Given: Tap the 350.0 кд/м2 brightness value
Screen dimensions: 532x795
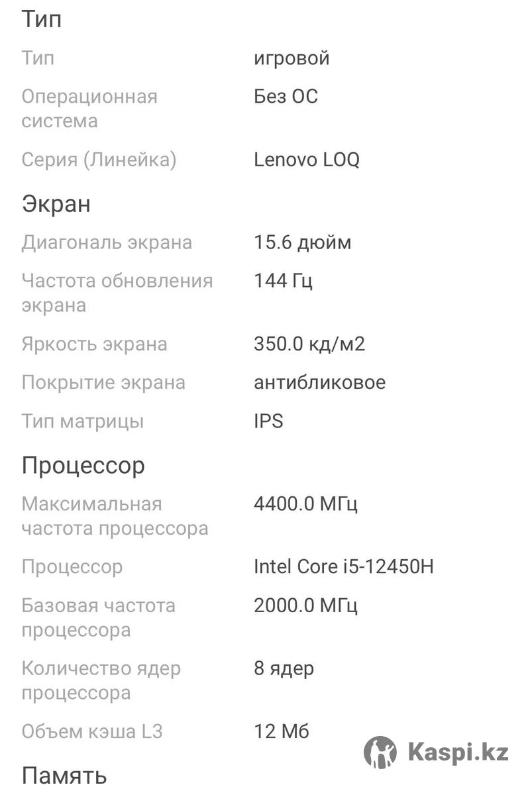Looking at the screenshot, I should click(309, 344).
